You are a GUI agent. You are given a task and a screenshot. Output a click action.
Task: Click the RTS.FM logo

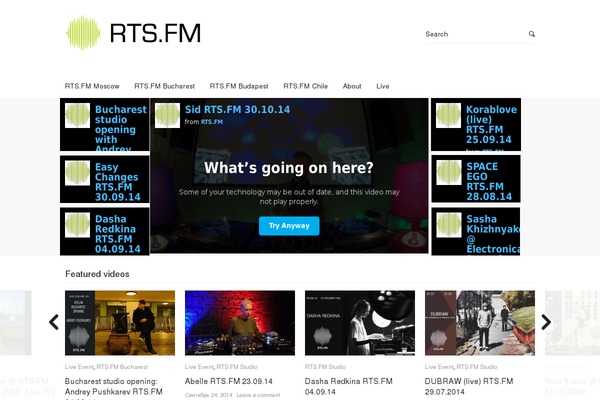tap(133, 33)
